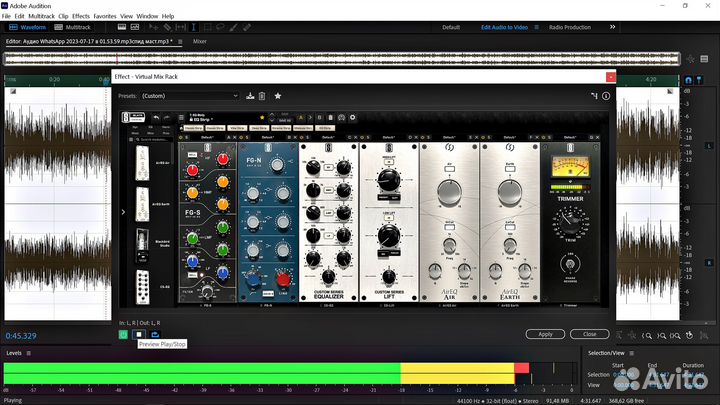The image size is (720, 405).
Task: Click the Apply button
Action: [x=545, y=334]
